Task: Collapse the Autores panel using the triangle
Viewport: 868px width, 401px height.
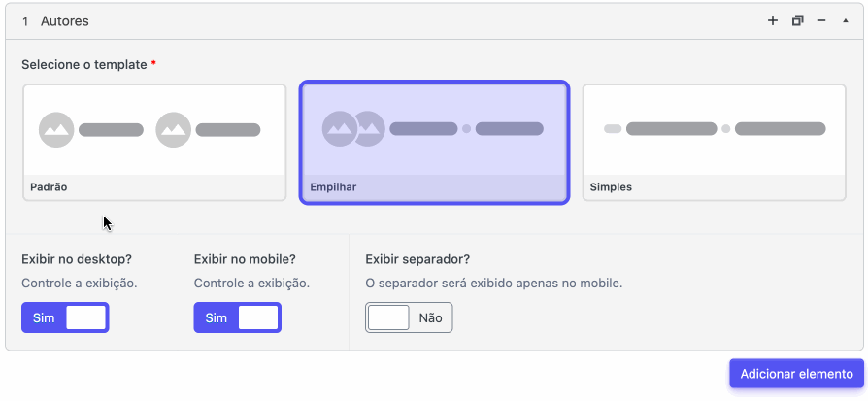Action: 846,21
